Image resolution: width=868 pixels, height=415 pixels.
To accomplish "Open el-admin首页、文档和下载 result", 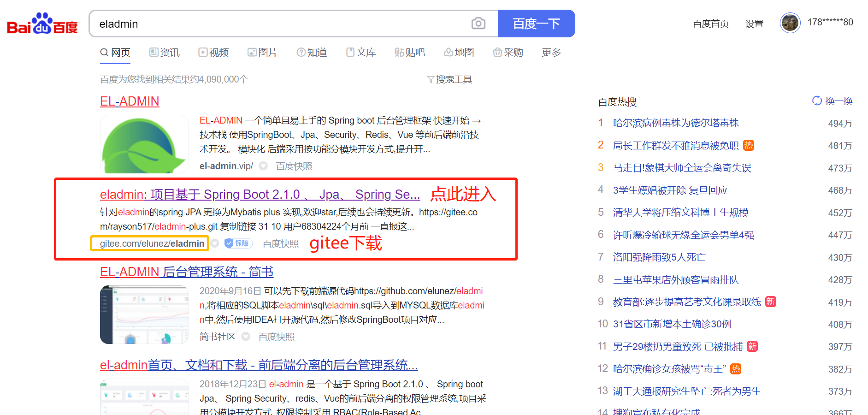I will tap(259, 365).
